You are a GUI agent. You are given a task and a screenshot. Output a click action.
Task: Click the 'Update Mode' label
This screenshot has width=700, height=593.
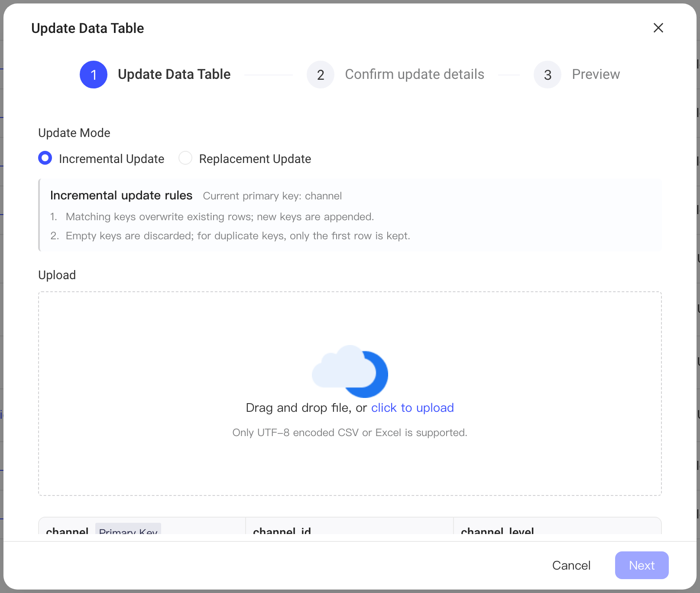pyautogui.click(x=74, y=133)
